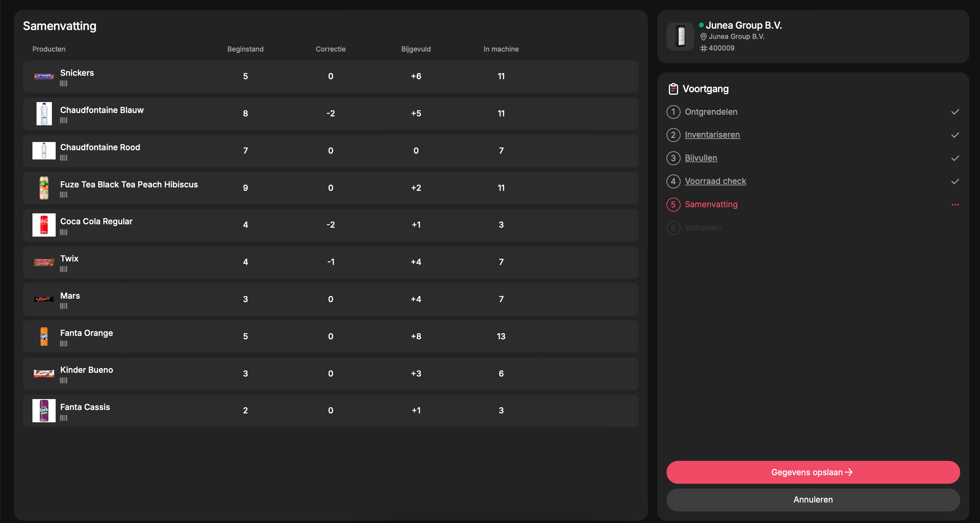
Task: Click barcode icon under Twix
Action: click(x=64, y=269)
